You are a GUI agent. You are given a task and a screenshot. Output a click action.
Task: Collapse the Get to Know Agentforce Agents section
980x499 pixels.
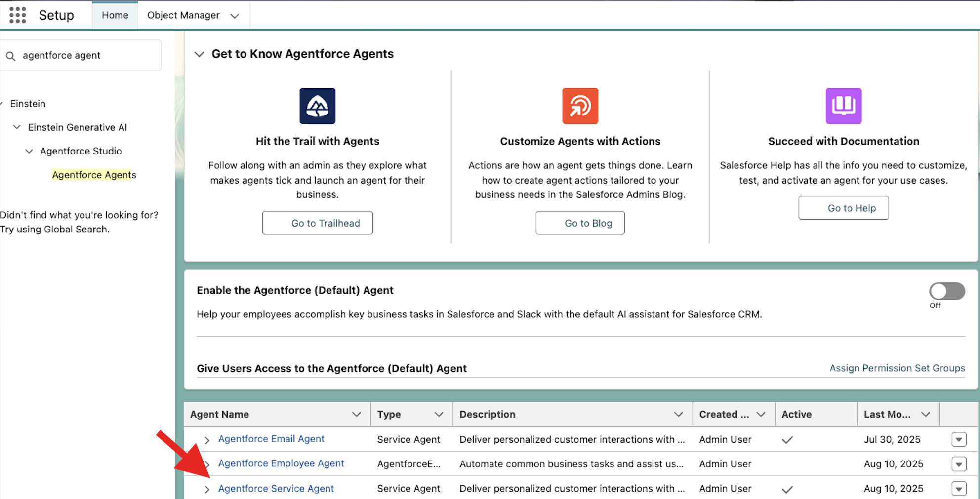pos(199,54)
